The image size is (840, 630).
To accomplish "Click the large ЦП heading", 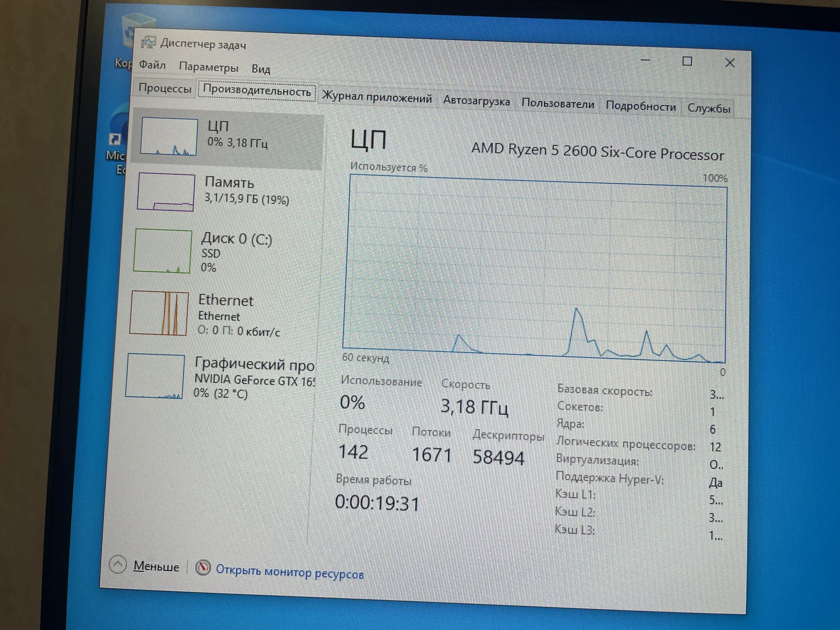I will (368, 140).
